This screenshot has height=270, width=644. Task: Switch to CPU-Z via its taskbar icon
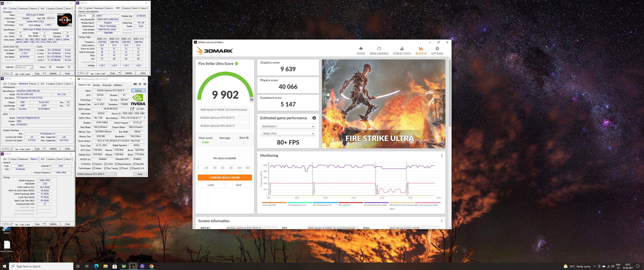(x=142, y=266)
